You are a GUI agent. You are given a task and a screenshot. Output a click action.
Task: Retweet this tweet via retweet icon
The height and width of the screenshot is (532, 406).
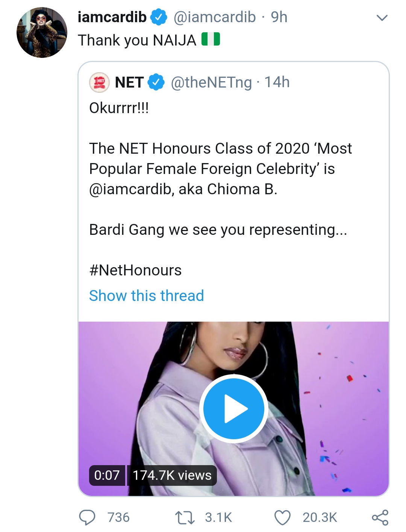coord(185,517)
